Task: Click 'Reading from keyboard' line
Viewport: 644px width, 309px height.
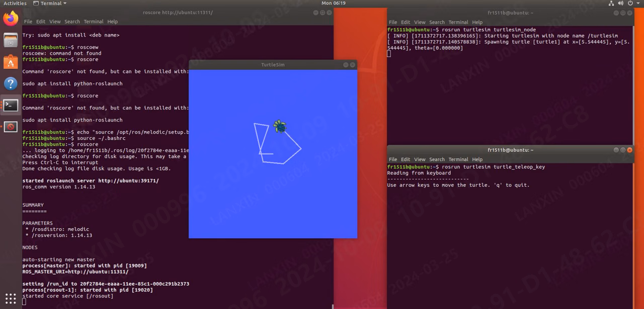Action: point(419,173)
